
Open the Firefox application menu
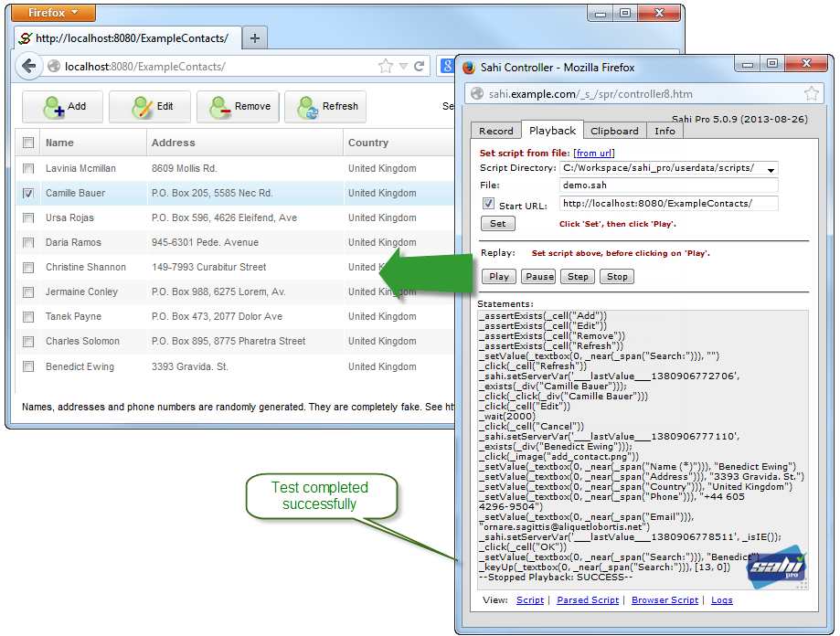click(53, 12)
